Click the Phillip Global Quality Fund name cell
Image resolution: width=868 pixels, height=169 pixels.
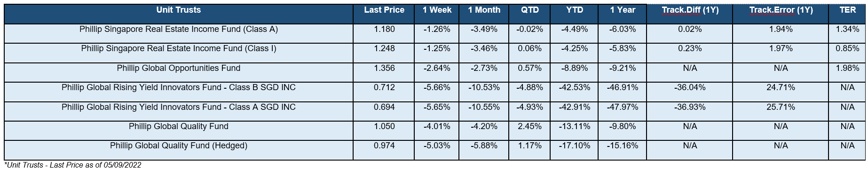tap(179, 126)
